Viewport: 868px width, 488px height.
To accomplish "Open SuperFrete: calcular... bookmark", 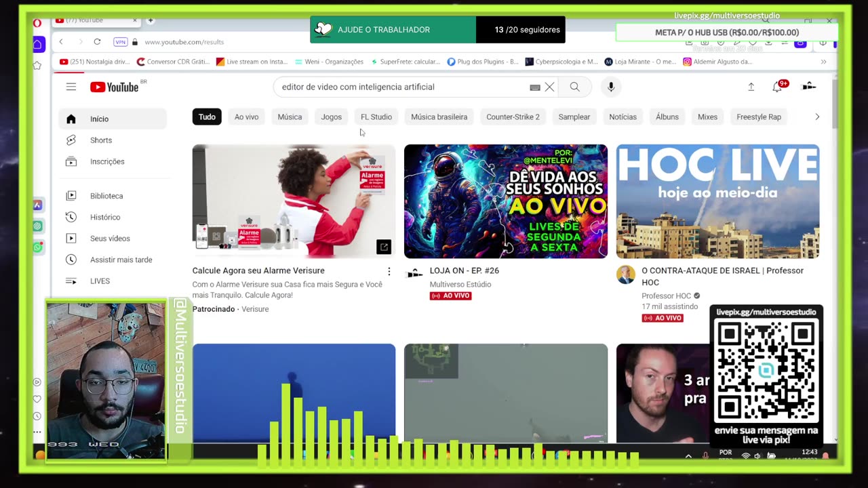I will pos(406,62).
